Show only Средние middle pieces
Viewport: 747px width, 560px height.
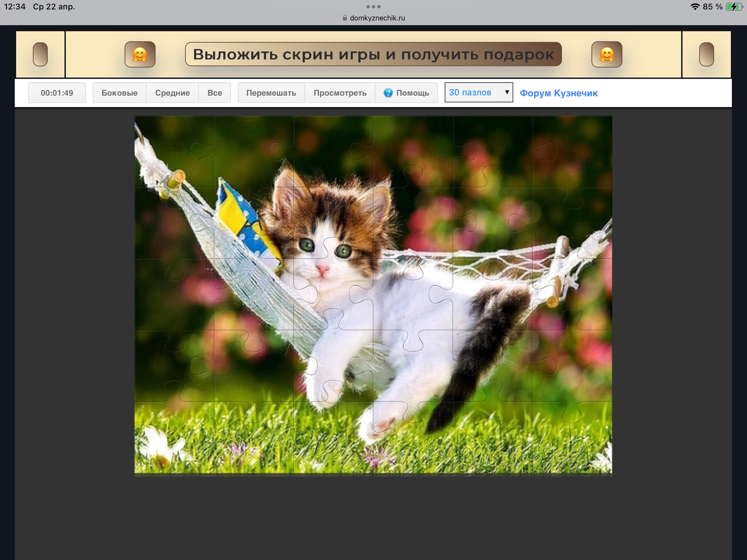[172, 93]
